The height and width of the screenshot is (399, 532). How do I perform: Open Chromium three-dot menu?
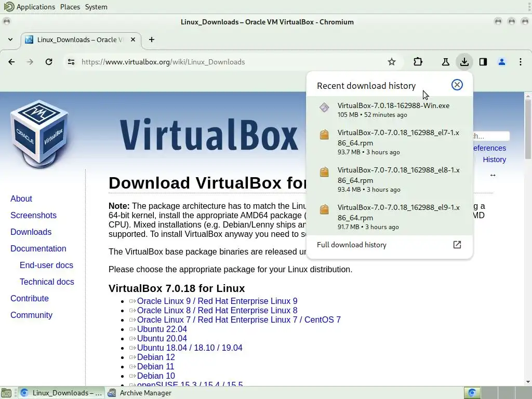click(521, 62)
